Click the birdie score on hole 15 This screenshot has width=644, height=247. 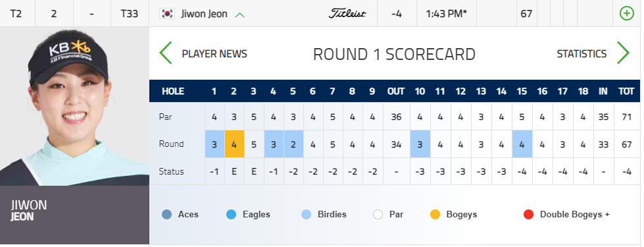[522, 144]
